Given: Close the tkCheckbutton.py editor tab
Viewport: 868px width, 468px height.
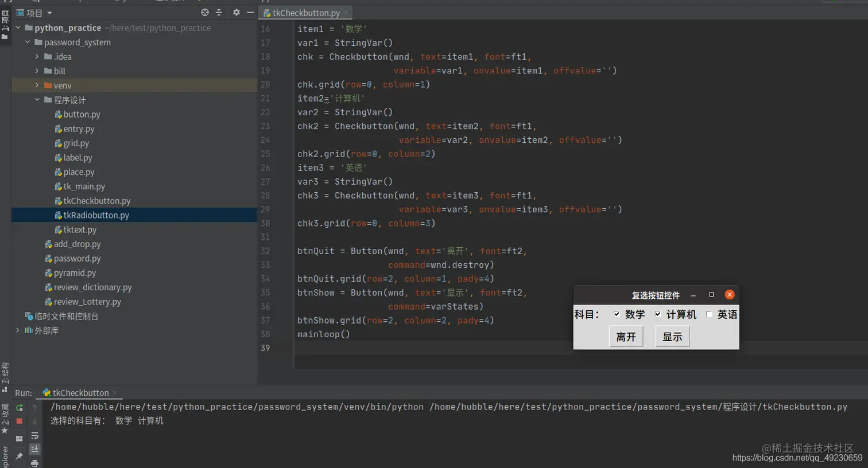Looking at the screenshot, I should click(x=346, y=12).
